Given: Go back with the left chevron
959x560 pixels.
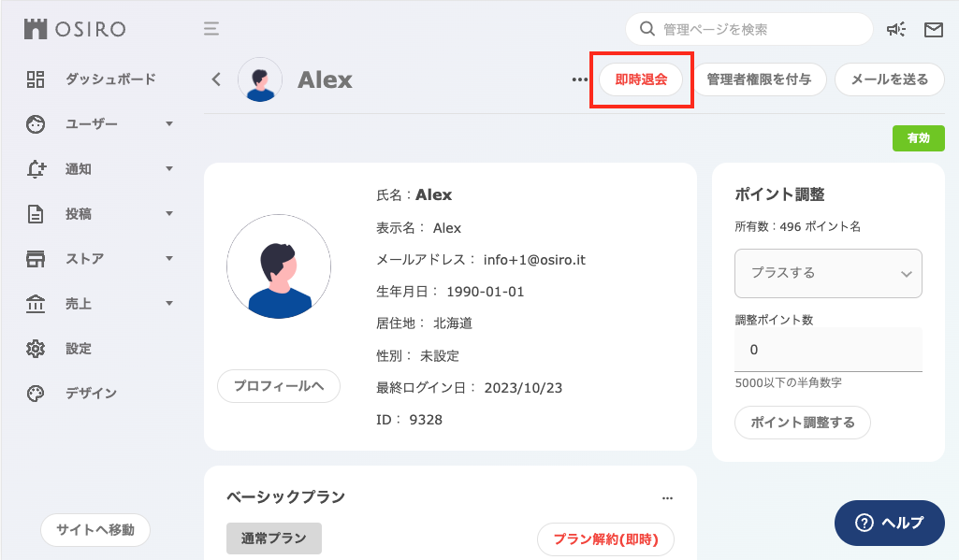Looking at the screenshot, I should [216, 79].
